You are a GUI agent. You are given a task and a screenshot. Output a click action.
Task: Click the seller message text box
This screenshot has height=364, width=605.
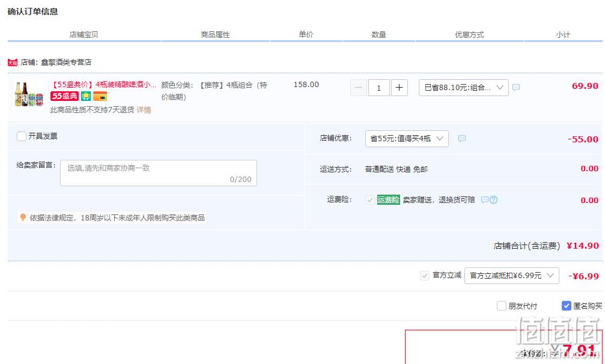pyautogui.click(x=159, y=173)
